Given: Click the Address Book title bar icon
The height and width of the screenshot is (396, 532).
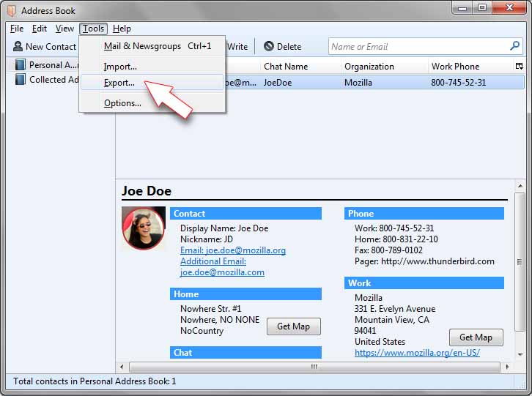Looking at the screenshot, I should coord(12,10).
